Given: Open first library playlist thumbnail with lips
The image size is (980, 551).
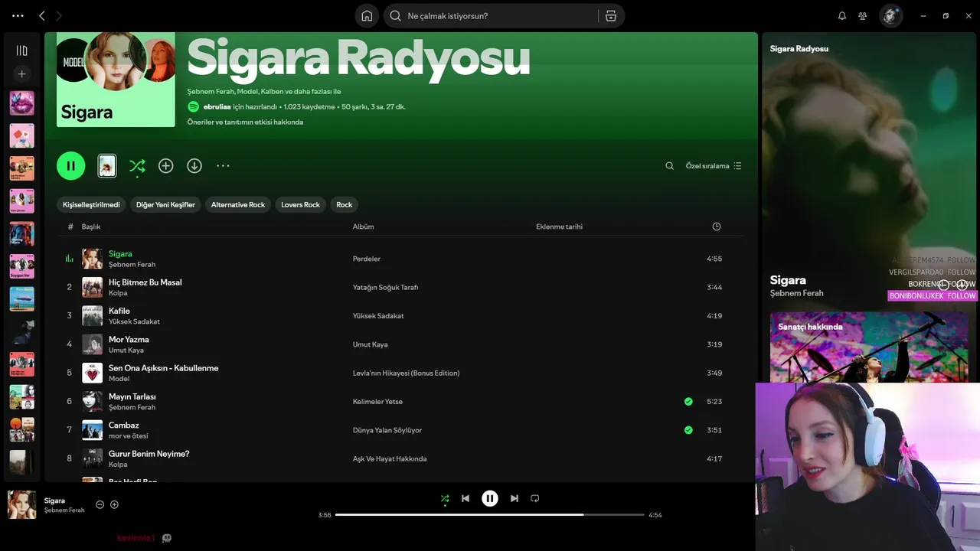Looking at the screenshot, I should click(21, 103).
